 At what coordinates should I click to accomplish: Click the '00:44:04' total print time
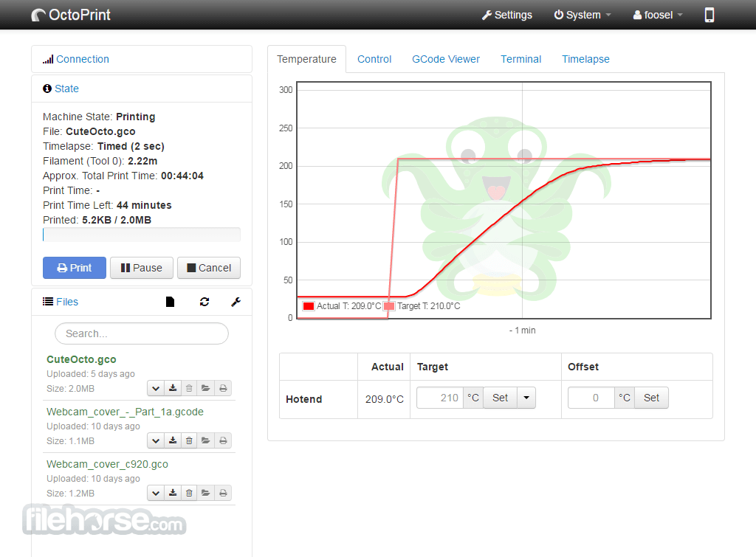tap(182, 176)
